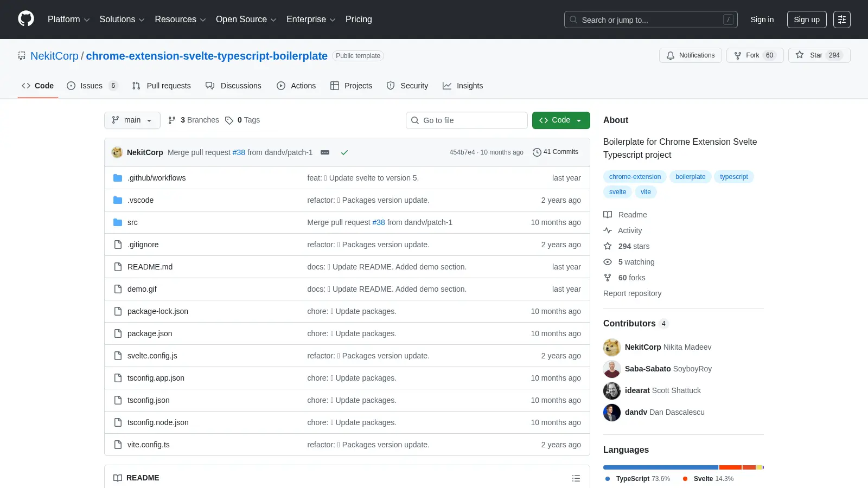Click the file icon beside vite.config.ts
Image resolution: width=868 pixels, height=488 pixels.
118,445
